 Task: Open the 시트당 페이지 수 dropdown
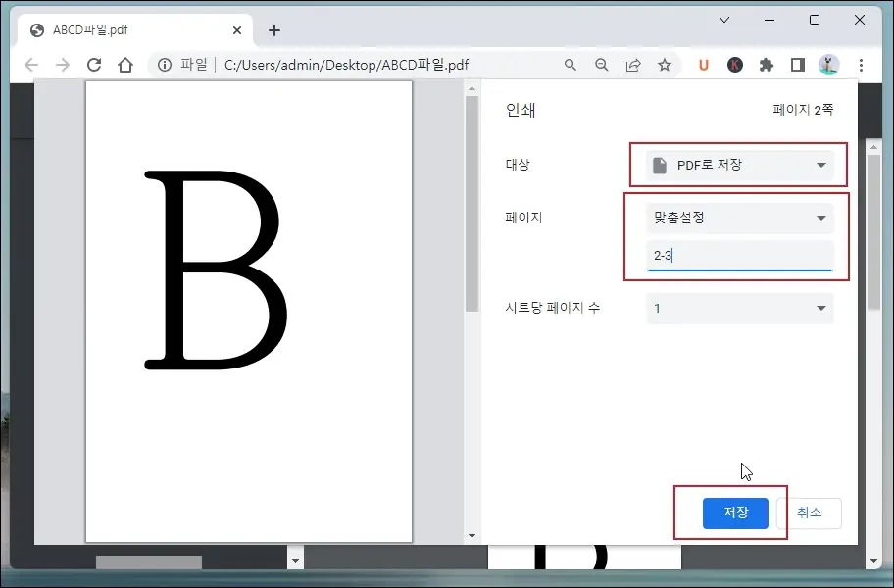coord(740,306)
